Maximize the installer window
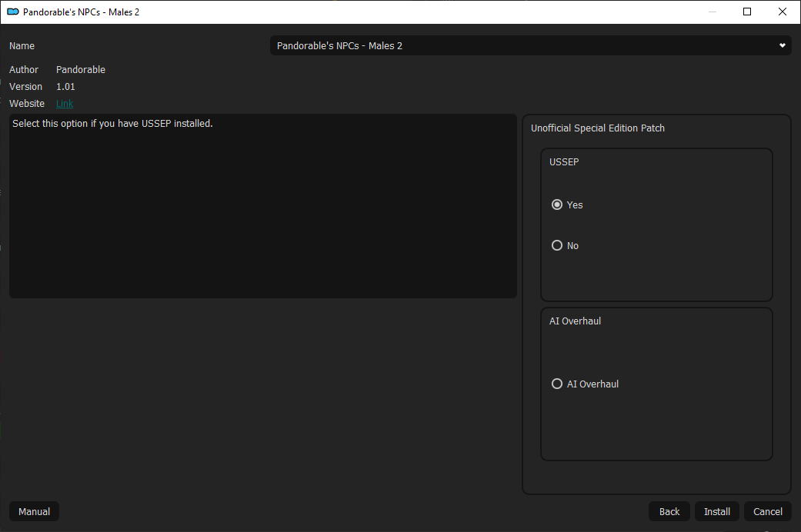 747,12
